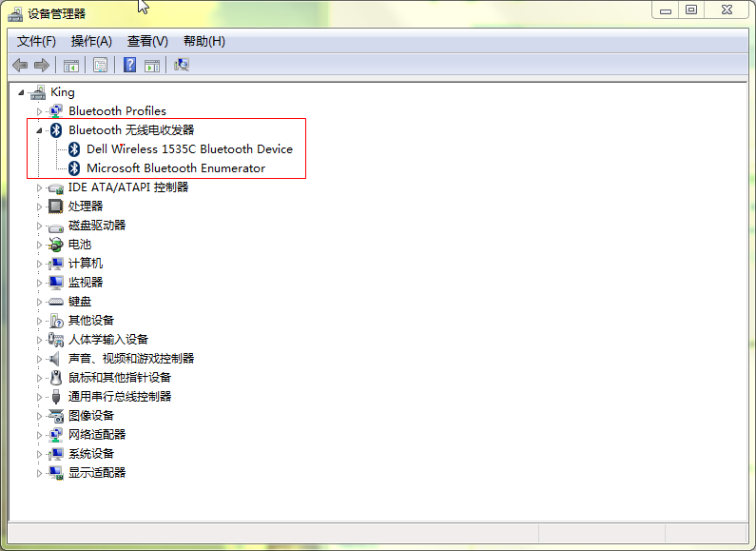Select the 监视器 label
756x551 pixels.
[x=86, y=283]
